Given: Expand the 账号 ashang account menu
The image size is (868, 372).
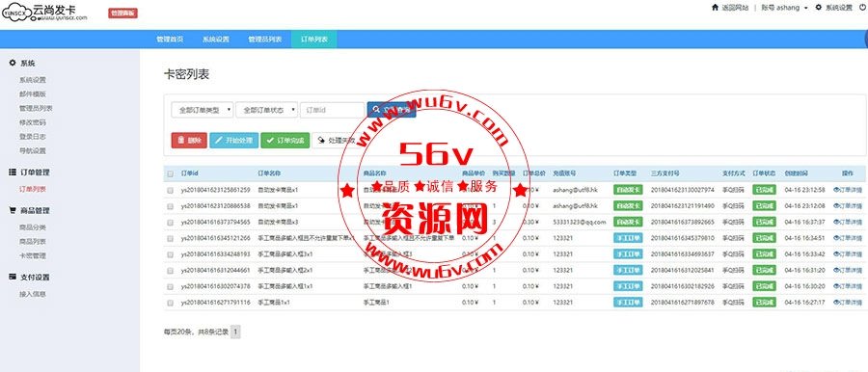Looking at the screenshot, I should 784,8.
